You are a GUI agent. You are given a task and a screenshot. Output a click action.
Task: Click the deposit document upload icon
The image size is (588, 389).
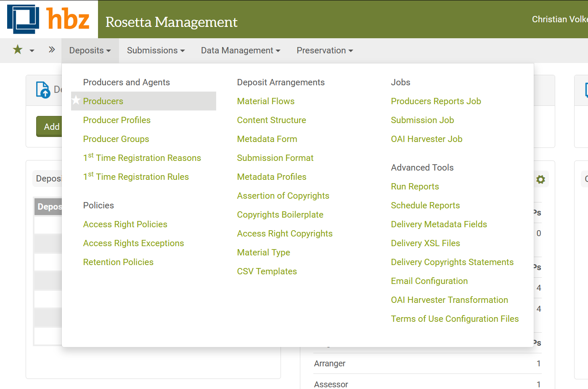pyautogui.click(x=43, y=90)
